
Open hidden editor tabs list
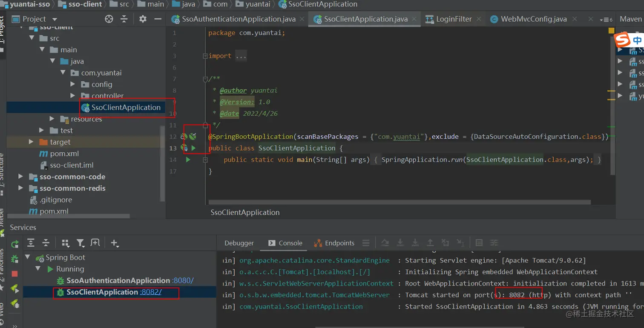(606, 20)
